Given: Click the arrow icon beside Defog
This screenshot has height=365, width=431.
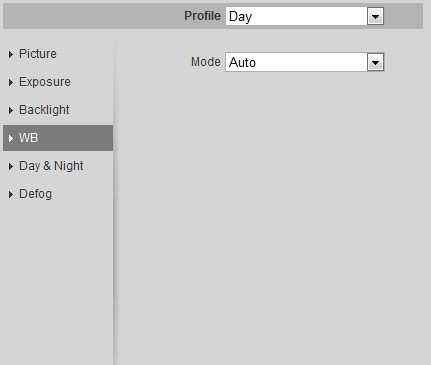Looking at the screenshot, I should click(11, 194).
